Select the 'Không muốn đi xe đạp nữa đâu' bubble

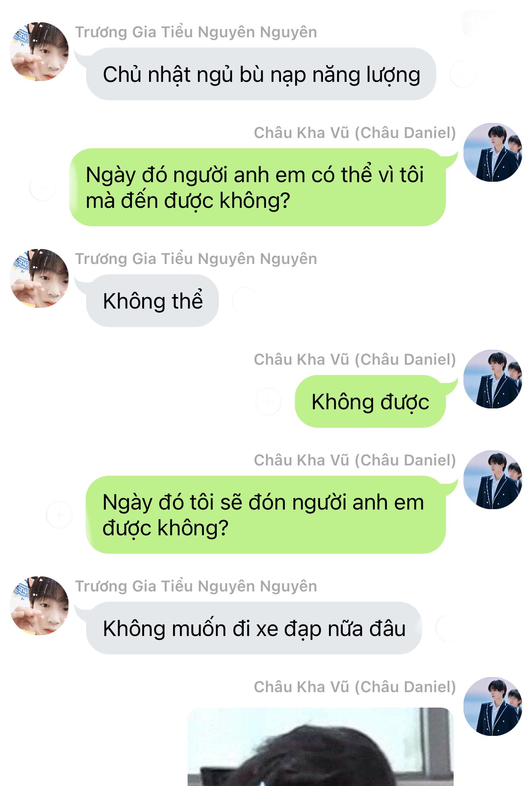point(254,628)
